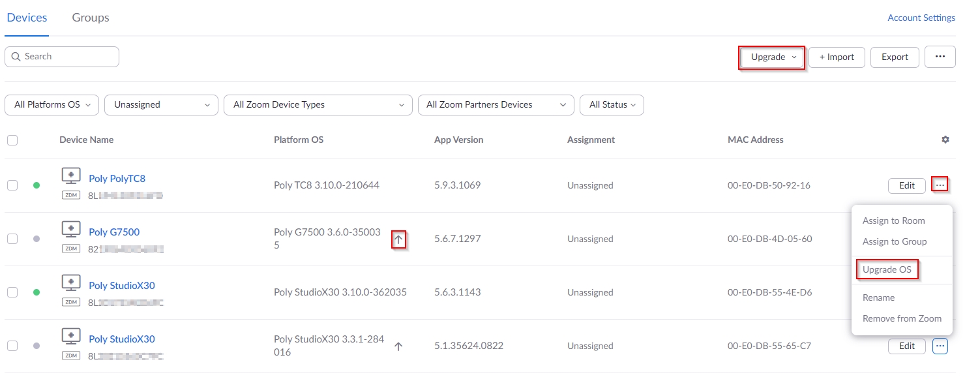Check the first Poly StudioX30 row checkbox

[x=12, y=292]
